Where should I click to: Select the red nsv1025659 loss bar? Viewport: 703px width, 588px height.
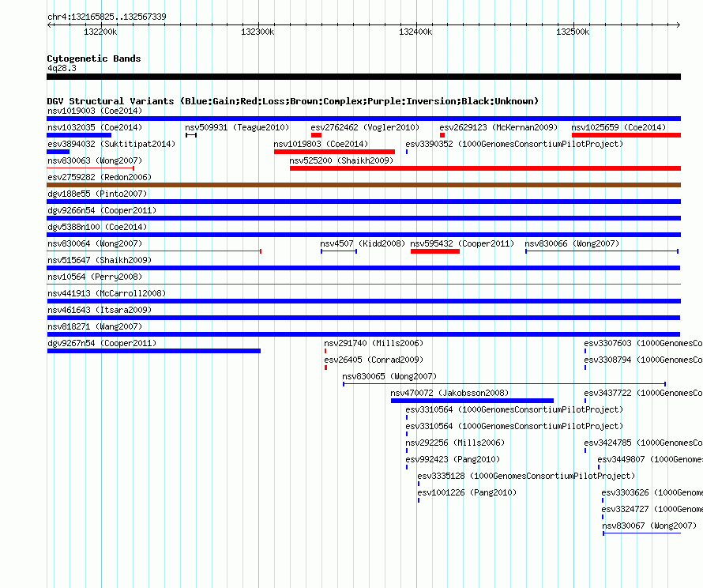pos(626,135)
